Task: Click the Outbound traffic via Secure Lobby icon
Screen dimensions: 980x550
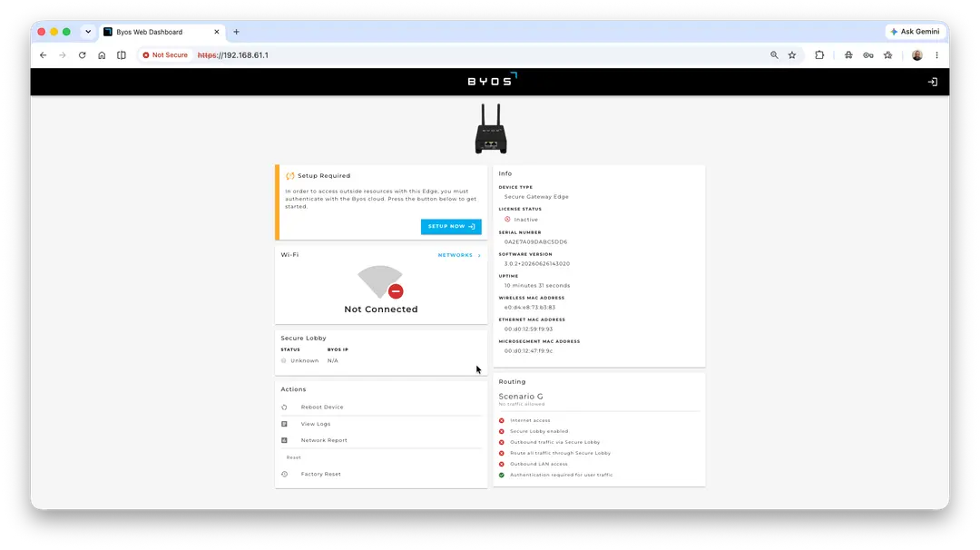Action: [501, 442]
